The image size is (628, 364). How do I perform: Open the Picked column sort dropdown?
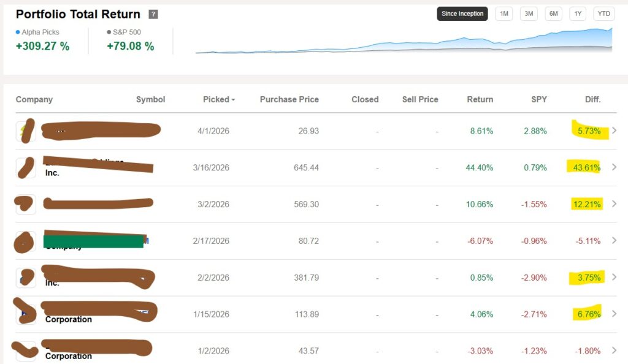tap(219, 99)
